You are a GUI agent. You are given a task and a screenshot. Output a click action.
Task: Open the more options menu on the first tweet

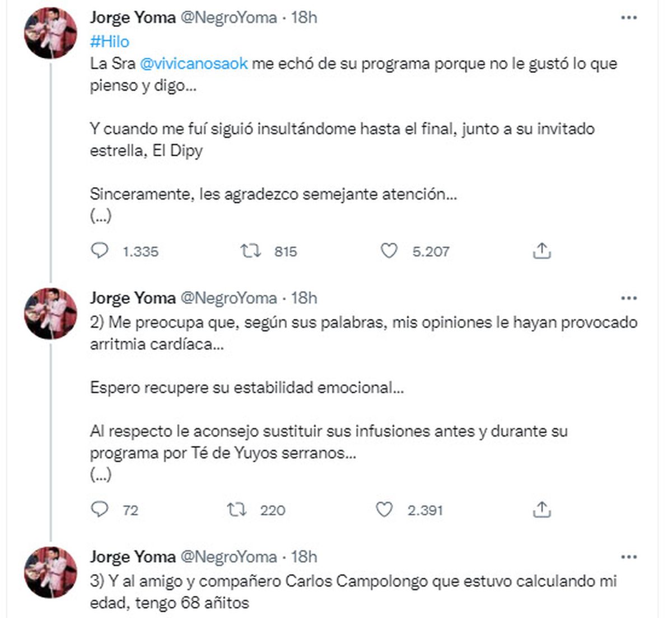(628, 18)
